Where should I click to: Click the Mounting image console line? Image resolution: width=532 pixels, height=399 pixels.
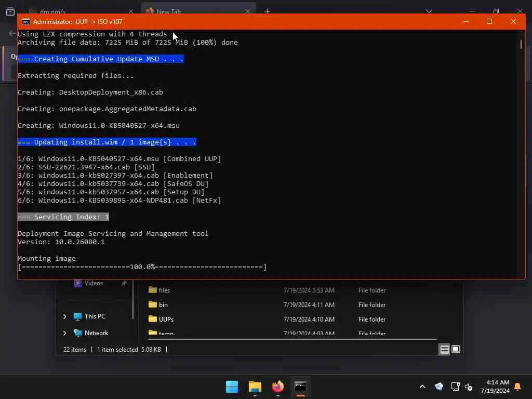tap(46, 259)
